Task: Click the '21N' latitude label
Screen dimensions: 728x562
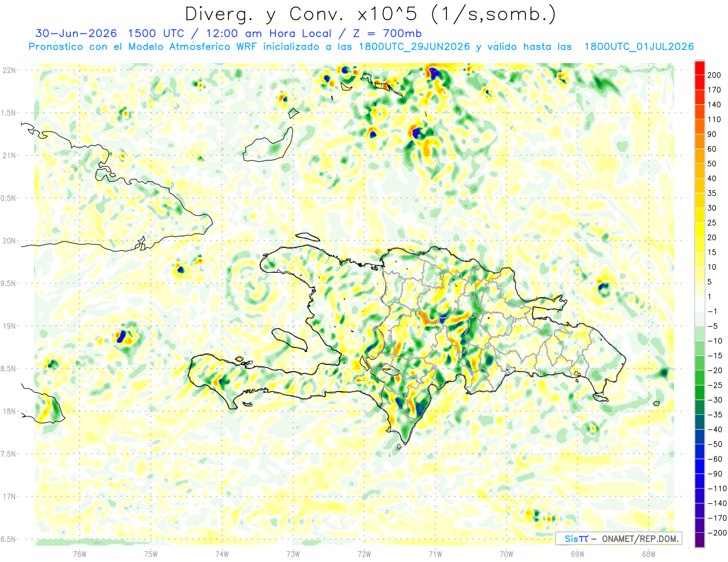Action: coord(10,155)
